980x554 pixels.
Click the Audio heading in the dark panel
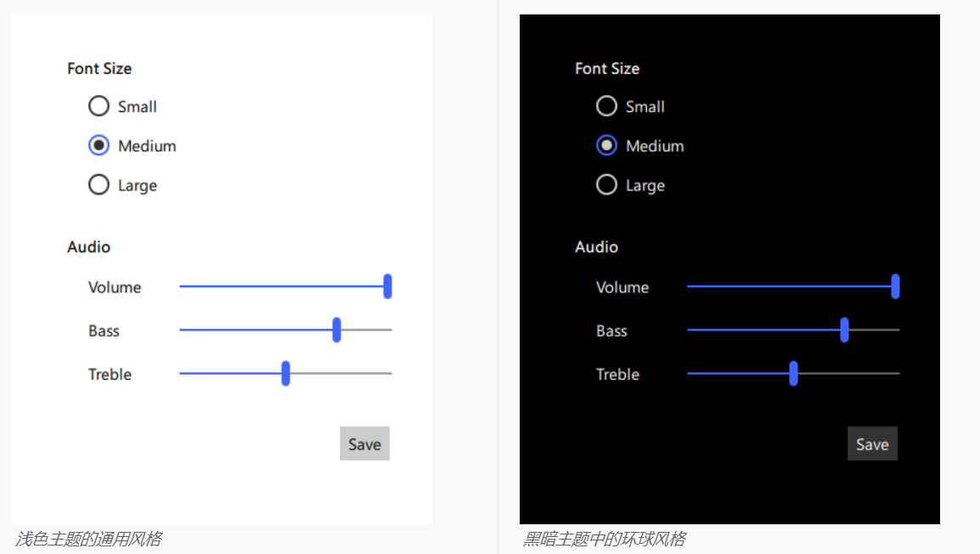point(596,246)
